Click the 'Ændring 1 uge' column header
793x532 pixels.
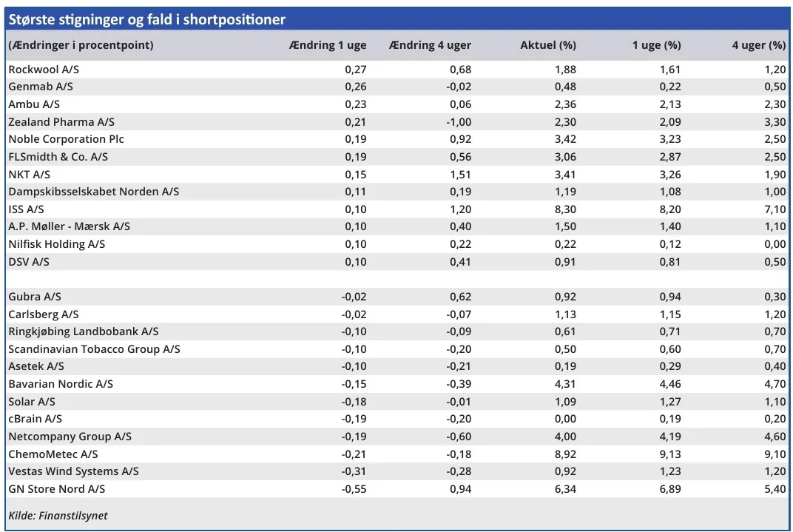[327, 45]
